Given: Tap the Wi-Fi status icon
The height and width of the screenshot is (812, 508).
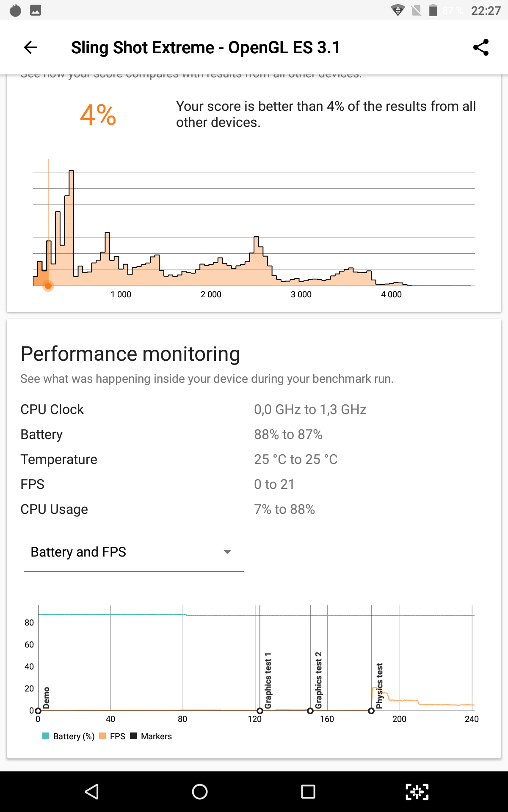Looking at the screenshot, I should pos(398,10).
